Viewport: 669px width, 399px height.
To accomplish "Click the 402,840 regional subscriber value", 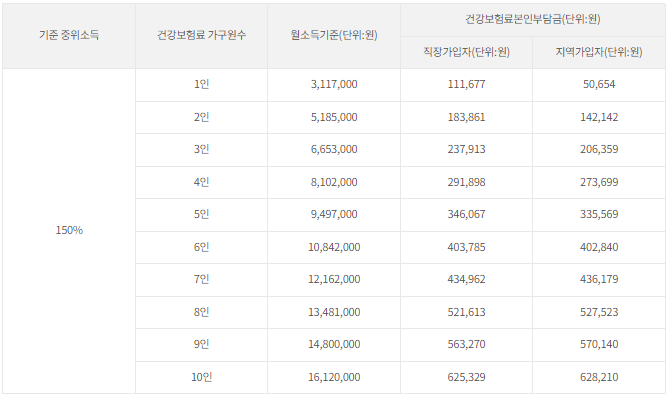I will (x=599, y=248).
